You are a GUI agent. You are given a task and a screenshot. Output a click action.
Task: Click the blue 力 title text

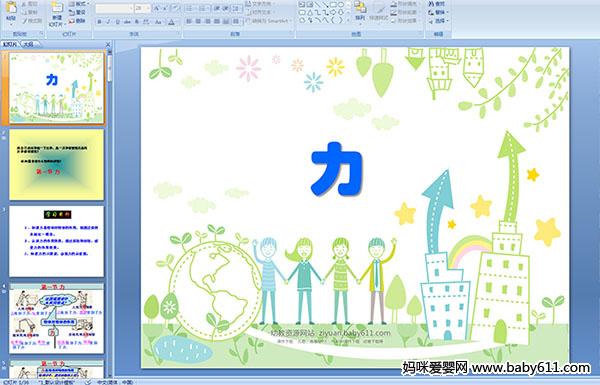point(336,169)
